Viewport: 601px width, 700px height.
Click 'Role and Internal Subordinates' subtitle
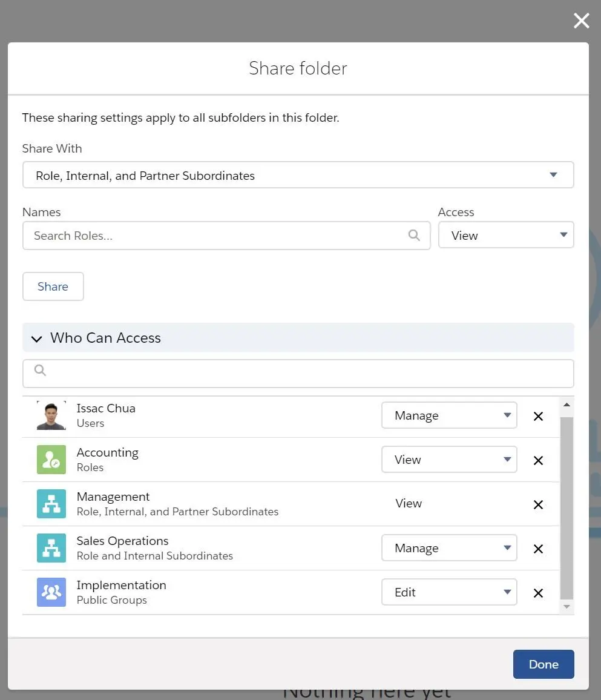tap(155, 556)
